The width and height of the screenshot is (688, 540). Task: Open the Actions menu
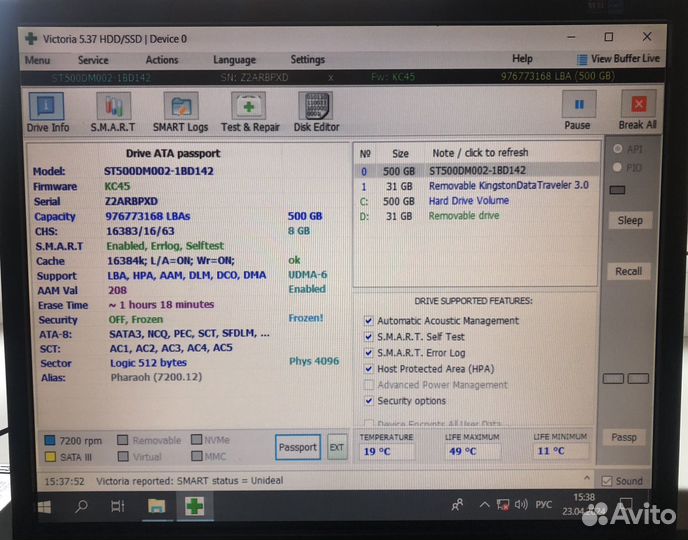tap(162, 60)
